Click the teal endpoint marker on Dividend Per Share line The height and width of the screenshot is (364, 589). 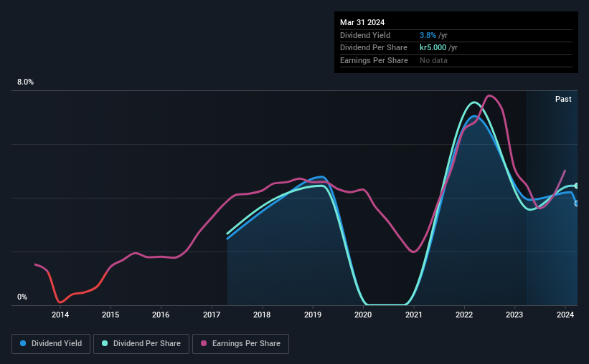click(x=577, y=186)
